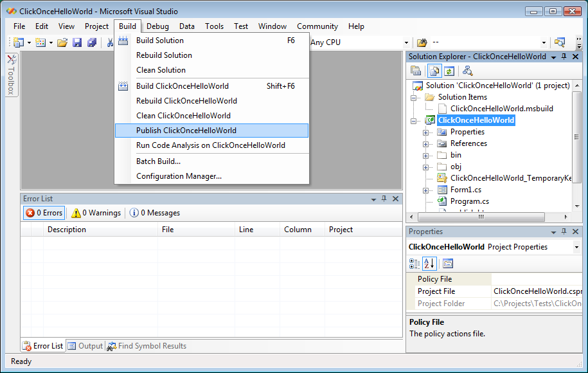Click the Property Pages icon

point(448,264)
